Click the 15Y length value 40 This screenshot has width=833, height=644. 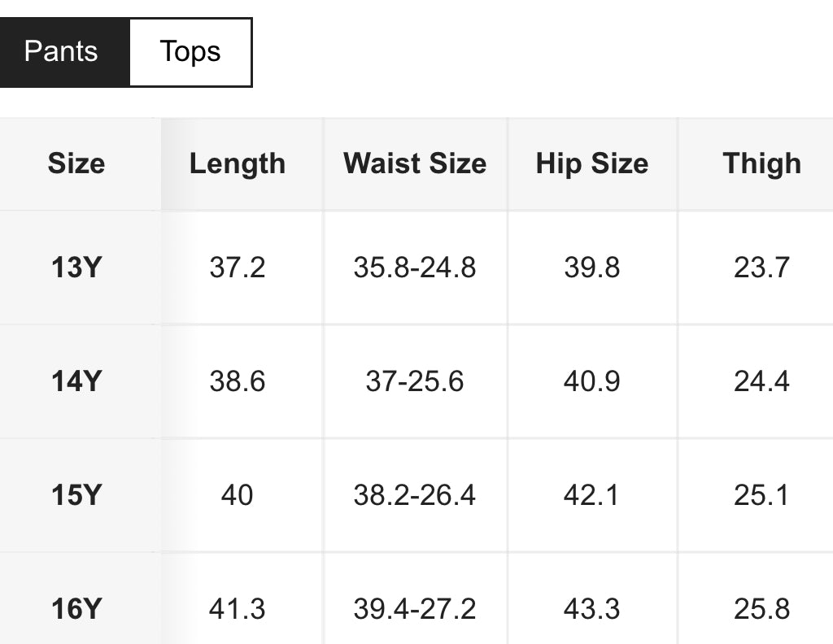pos(238,495)
